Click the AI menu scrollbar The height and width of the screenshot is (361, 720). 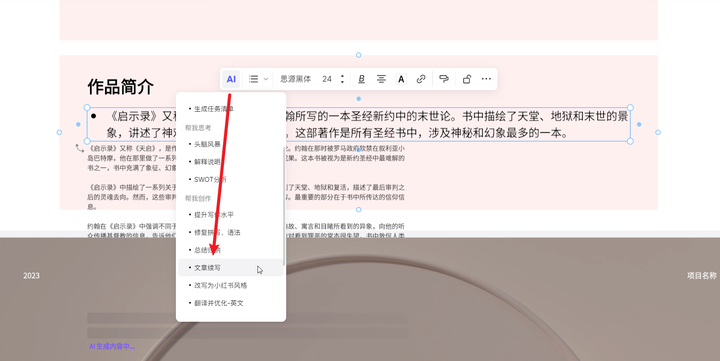(x=284, y=206)
